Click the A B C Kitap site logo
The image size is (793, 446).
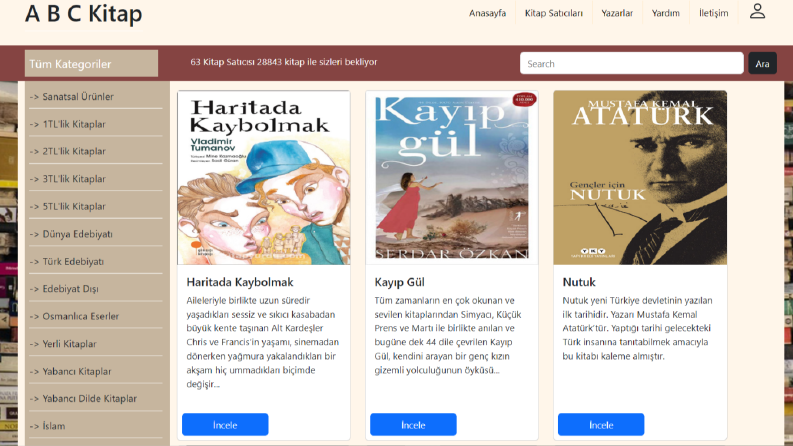84,14
